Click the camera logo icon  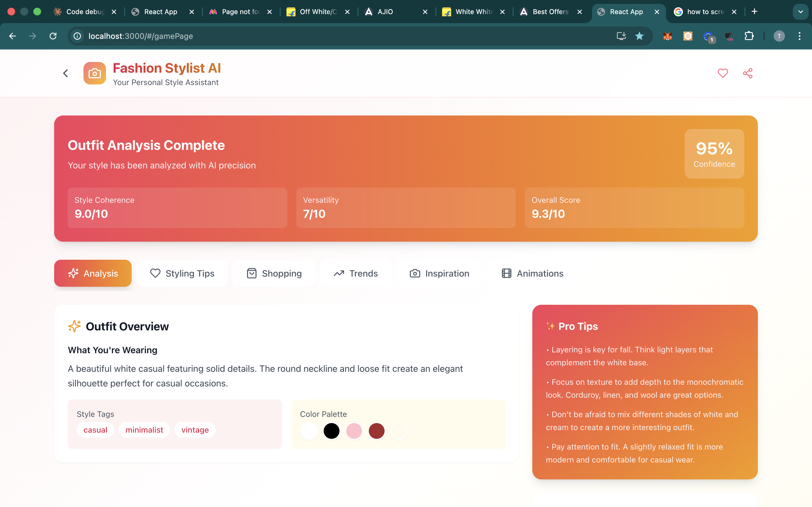click(95, 73)
